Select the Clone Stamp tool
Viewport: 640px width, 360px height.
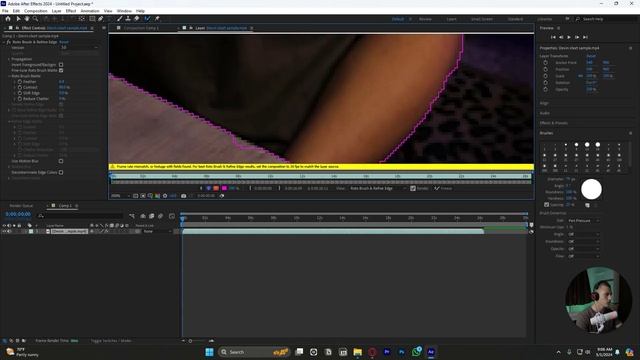pyautogui.click(x=128, y=19)
